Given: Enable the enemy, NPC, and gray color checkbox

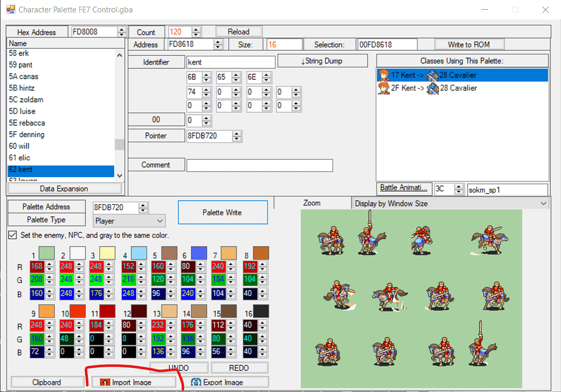Looking at the screenshot, I should tap(11, 234).
